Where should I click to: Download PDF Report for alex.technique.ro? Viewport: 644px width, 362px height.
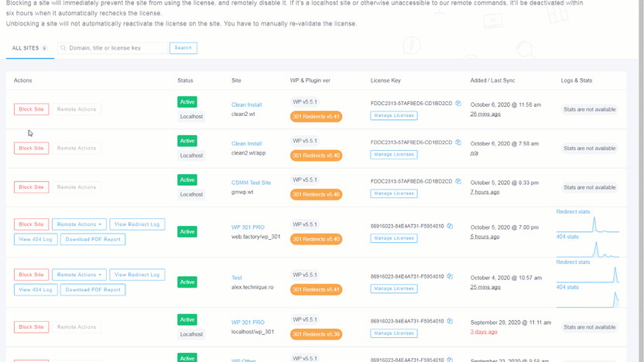point(93,290)
